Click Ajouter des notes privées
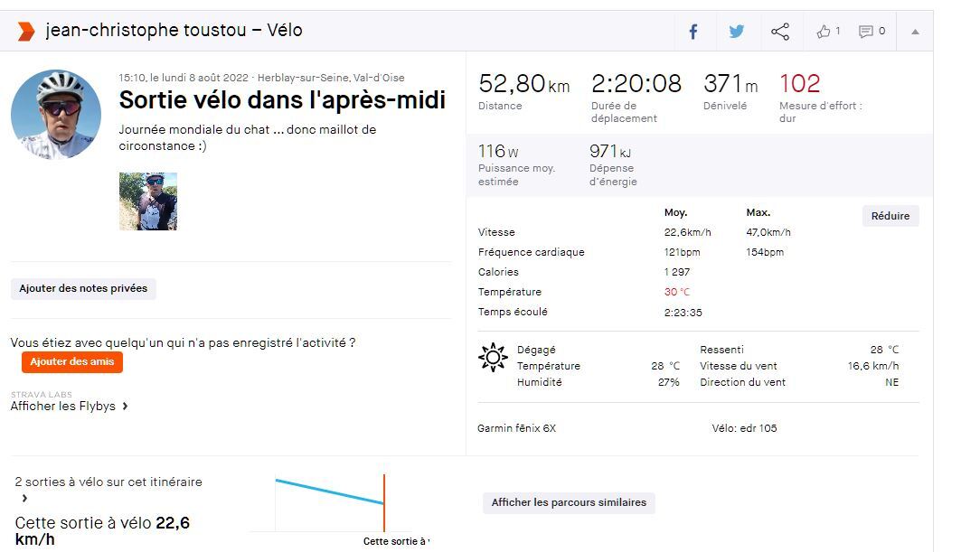The height and width of the screenshot is (552, 980). pyautogui.click(x=83, y=288)
